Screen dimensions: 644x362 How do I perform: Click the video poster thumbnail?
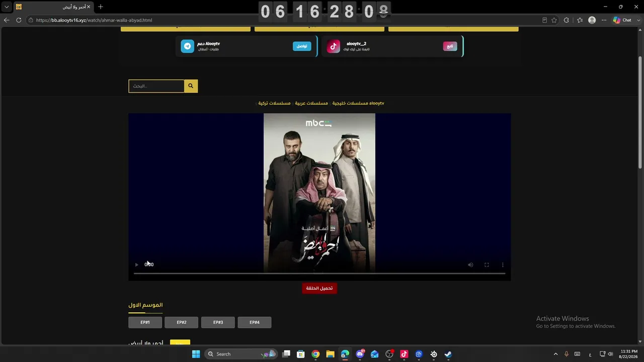319,193
